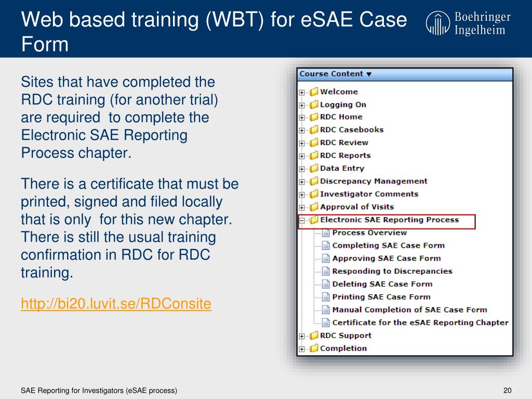Viewport: 532px width, 399px height.
Task: Select the Investigator Comments label
Action: coord(369,194)
